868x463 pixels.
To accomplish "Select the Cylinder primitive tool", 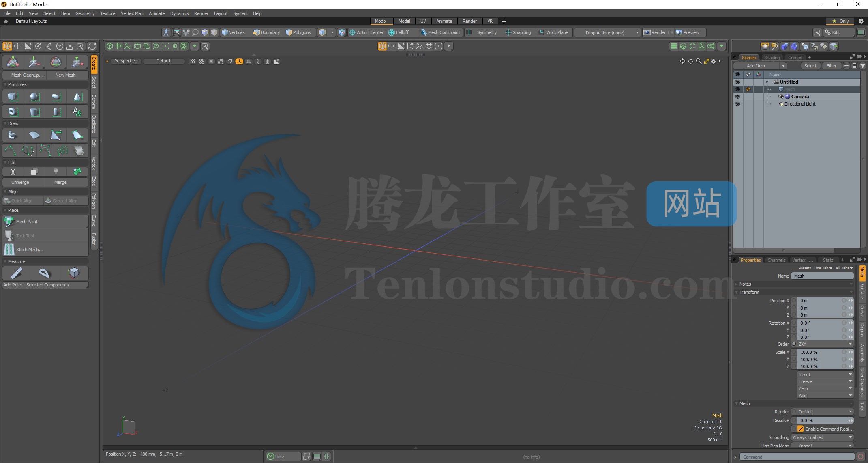I will [x=34, y=112].
